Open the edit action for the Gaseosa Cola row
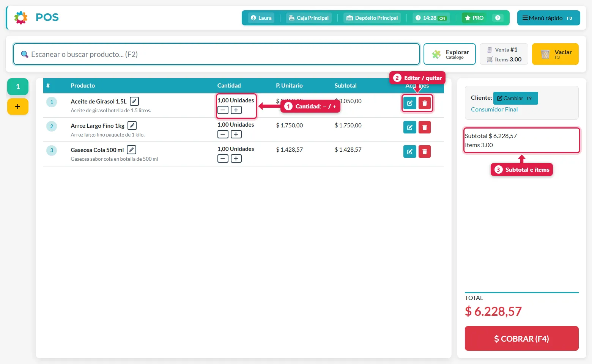Screen dimensions: 592x364 click(x=410, y=152)
